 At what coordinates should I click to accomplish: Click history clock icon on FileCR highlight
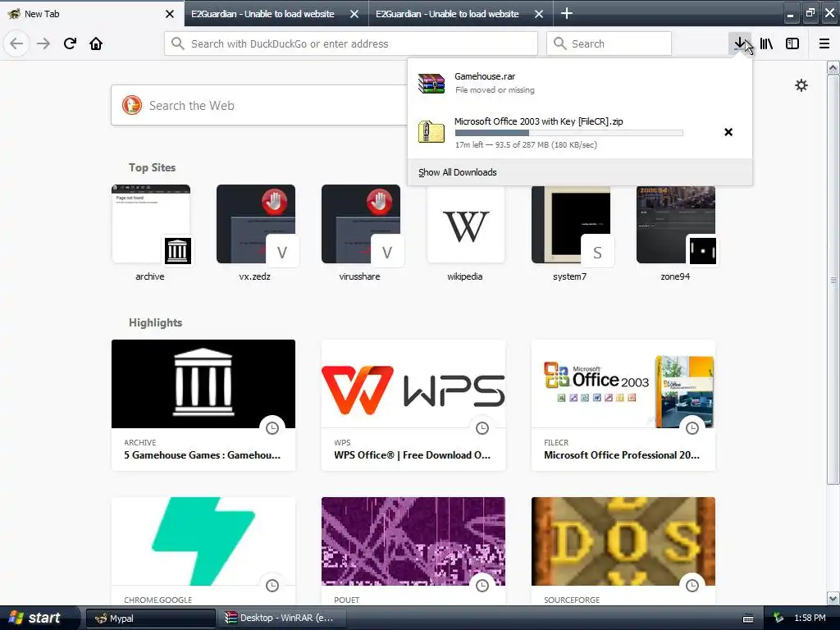click(692, 428)
